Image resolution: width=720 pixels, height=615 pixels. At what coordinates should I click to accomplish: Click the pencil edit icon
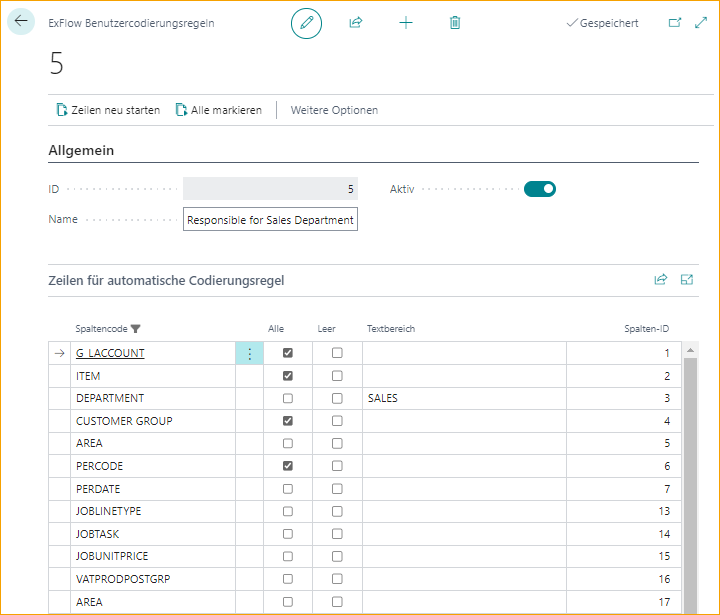coord(307,22)
